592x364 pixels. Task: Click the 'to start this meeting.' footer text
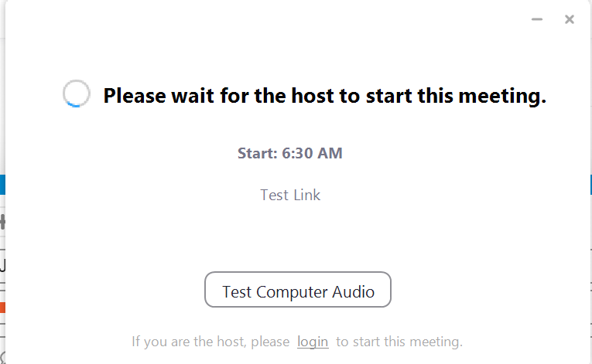point(399,342)
